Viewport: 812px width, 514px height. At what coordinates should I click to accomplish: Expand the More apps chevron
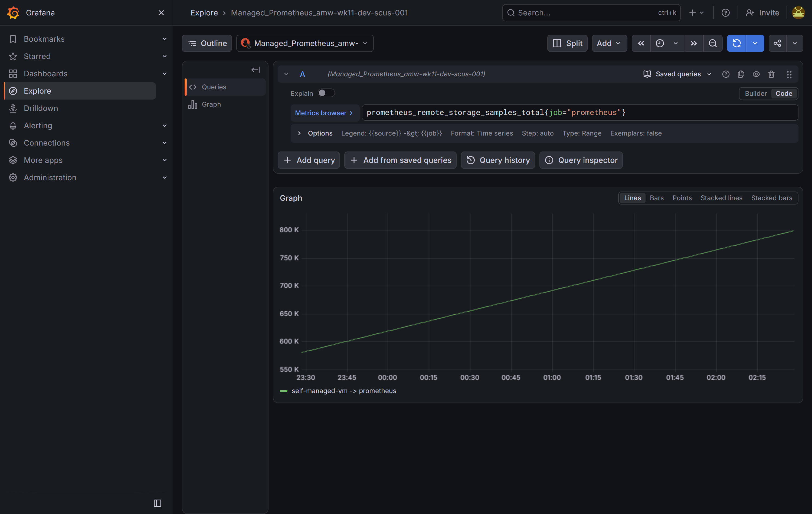(x=165, y=160)
